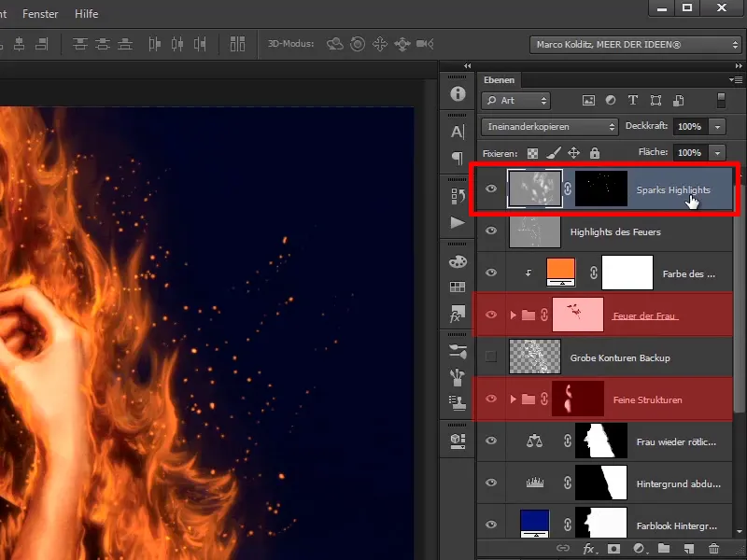Open the Ebenen panel flyout menu
This screenshot has width=747, height=560.
tap(736, 79)
